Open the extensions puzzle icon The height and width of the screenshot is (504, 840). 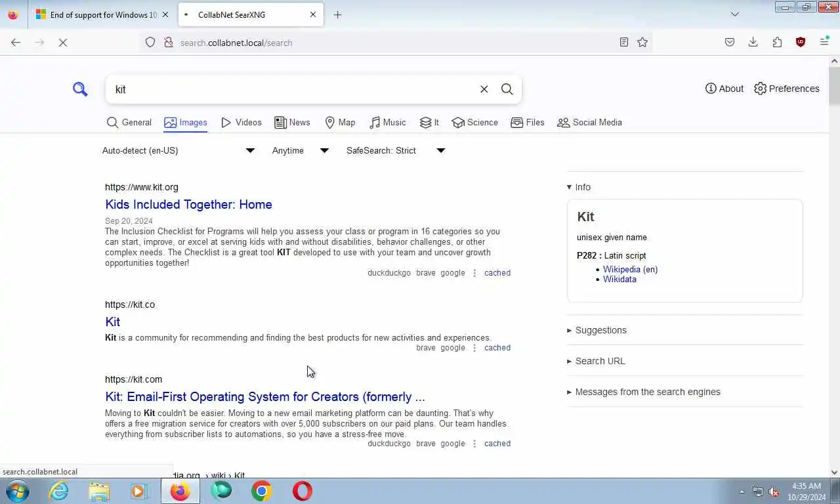[x=777, y=43]
